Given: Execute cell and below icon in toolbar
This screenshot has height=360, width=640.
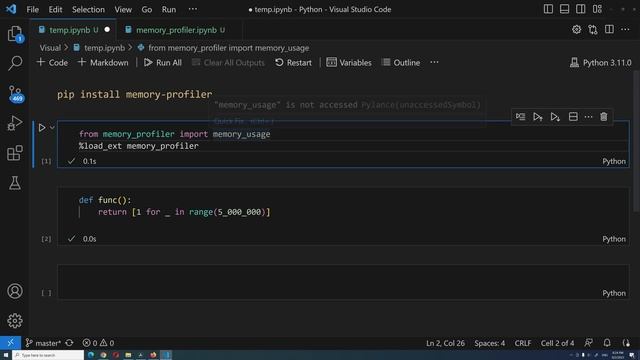Looking at the screenshot, I should click(555, 117).
